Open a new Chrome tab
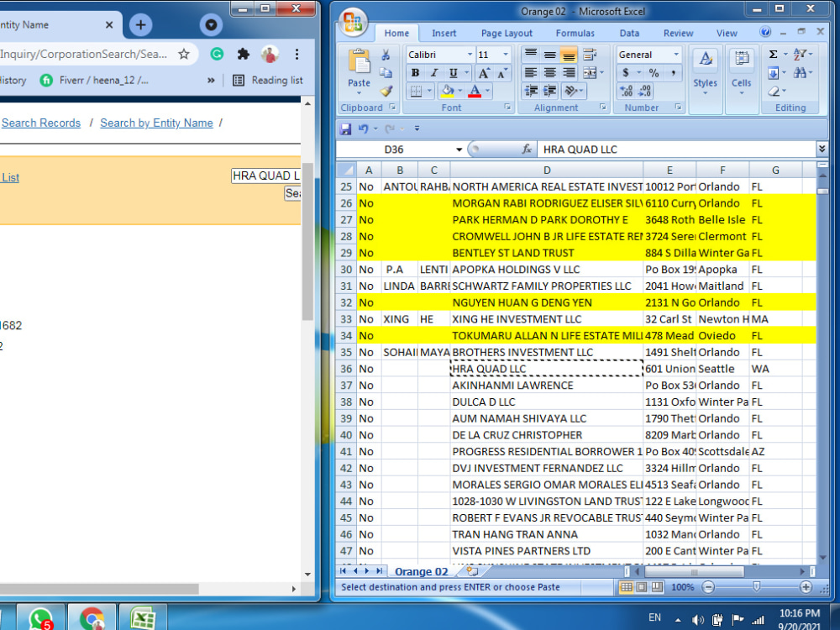Screen dimensions: 840x630 click(x=140, y=24)
